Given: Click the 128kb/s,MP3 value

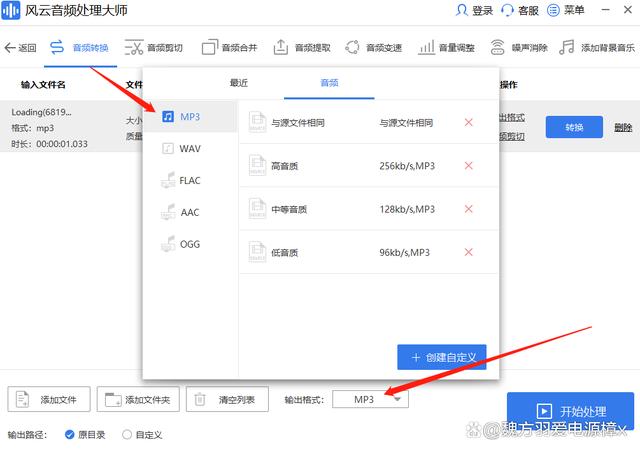Looking at the screenshot, I should coord(407,209).
